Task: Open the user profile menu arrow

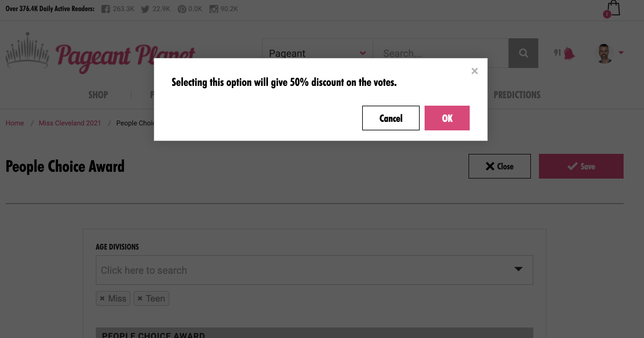Action: point(621,53)
